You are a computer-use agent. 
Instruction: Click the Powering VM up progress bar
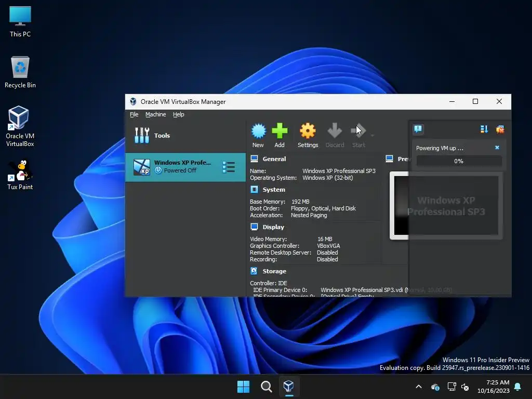coord(459,161)
